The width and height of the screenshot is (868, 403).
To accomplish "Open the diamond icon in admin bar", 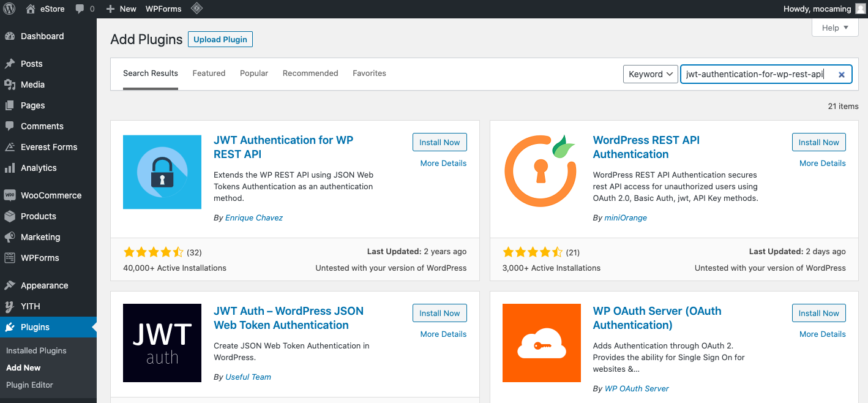I will tap(196, 9).
